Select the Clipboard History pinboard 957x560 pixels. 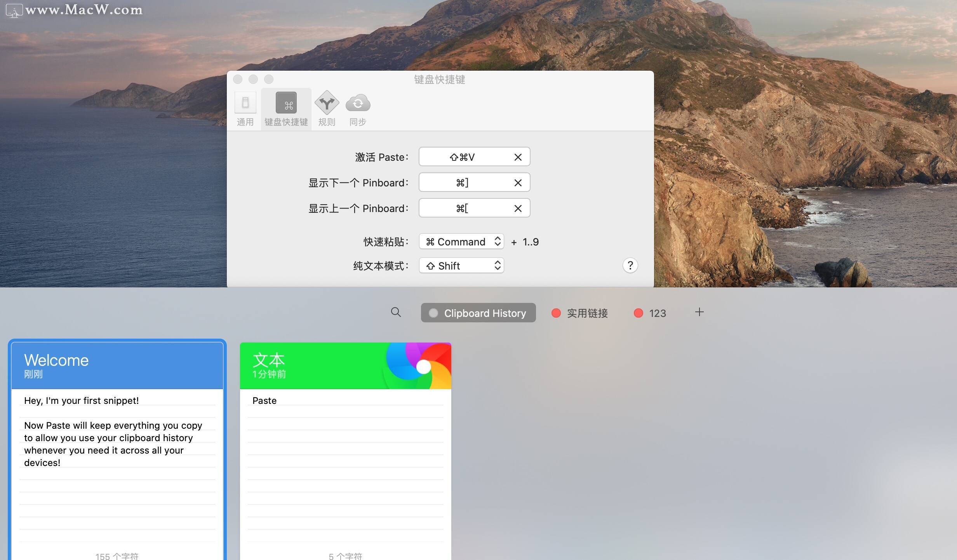click(478, 313)
